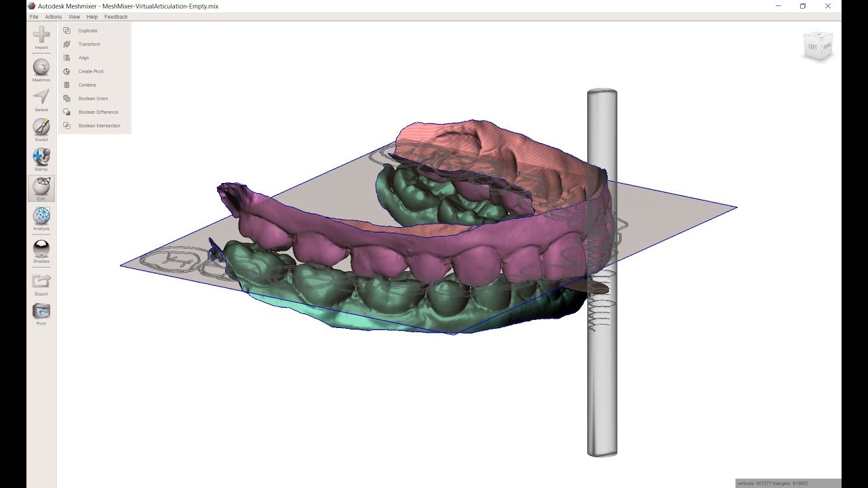The image size is (868, 488).
Task: Open the File menu
Action: point(34,16)
